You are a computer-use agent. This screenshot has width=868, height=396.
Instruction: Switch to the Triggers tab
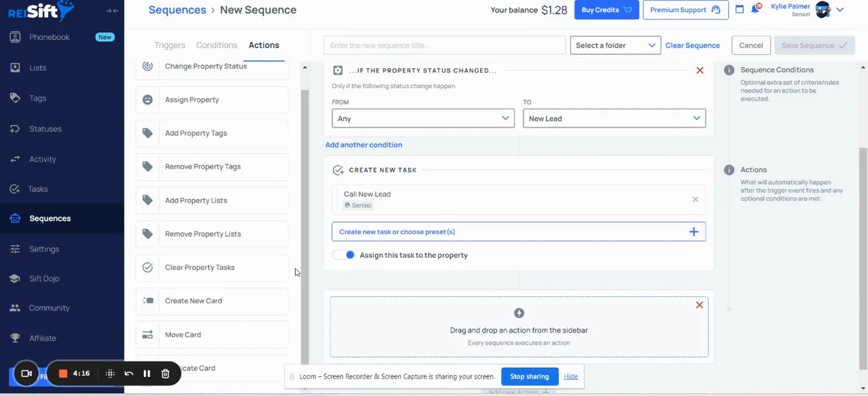coord(170,45)
